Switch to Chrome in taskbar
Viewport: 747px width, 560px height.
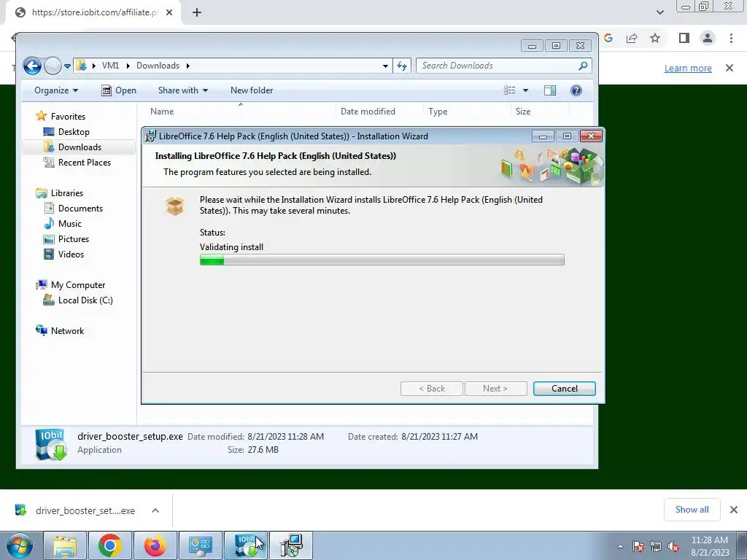pyautogui.click(x=109, y=545)
